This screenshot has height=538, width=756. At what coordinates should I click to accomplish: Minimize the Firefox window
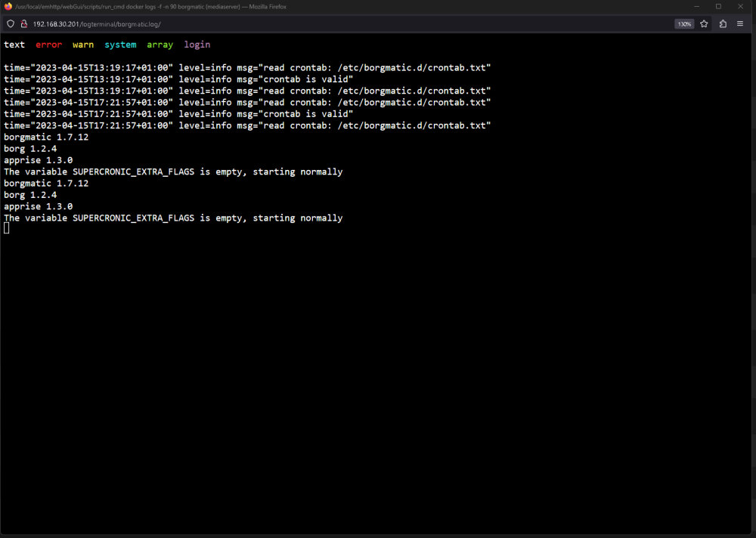pyautogui.click(x=697, y=6)
